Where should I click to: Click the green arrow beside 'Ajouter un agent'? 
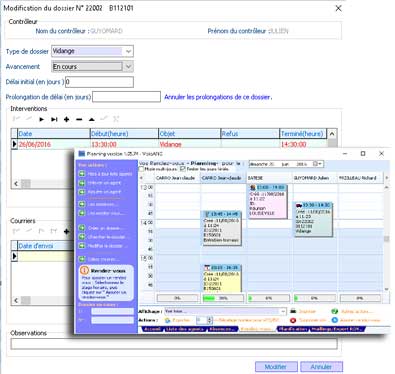[82, 192]
